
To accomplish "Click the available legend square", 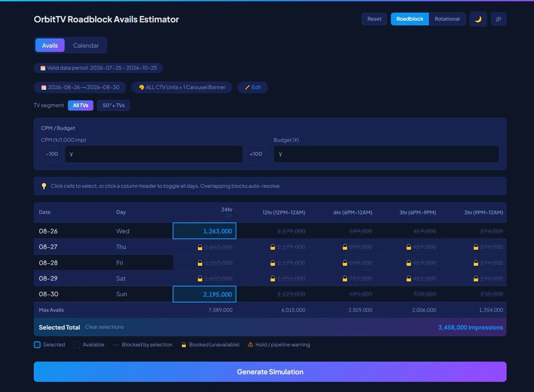I will [77, 345].
